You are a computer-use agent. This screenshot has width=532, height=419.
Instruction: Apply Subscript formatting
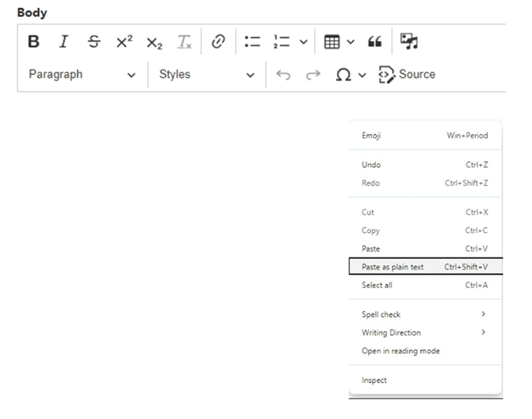pyautogui.click(x=155, y=43)
